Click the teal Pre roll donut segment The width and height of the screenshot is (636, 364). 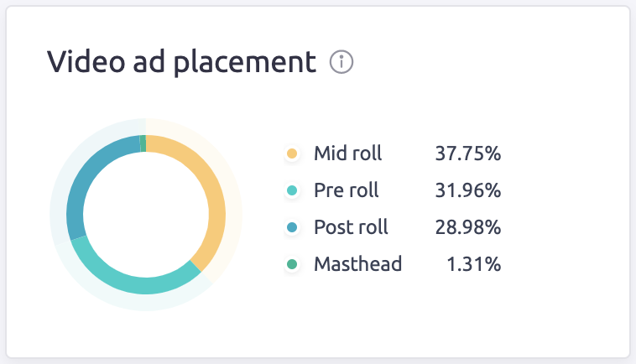point(138,281)
